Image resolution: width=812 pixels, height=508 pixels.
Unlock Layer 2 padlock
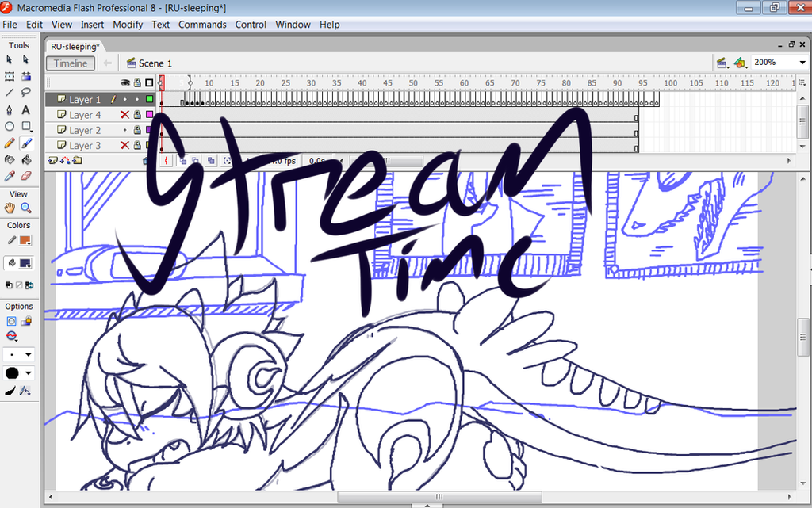137,130
